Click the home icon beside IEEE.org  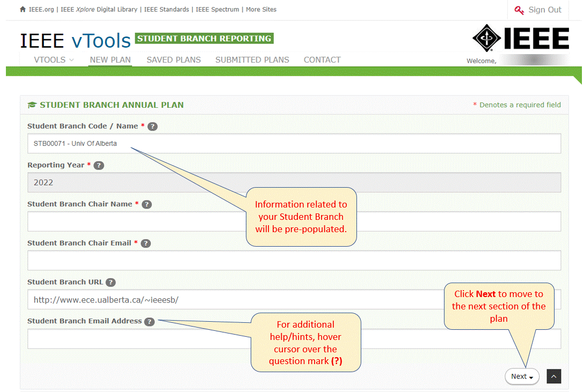pyautogui.click(x=23, y=9)
